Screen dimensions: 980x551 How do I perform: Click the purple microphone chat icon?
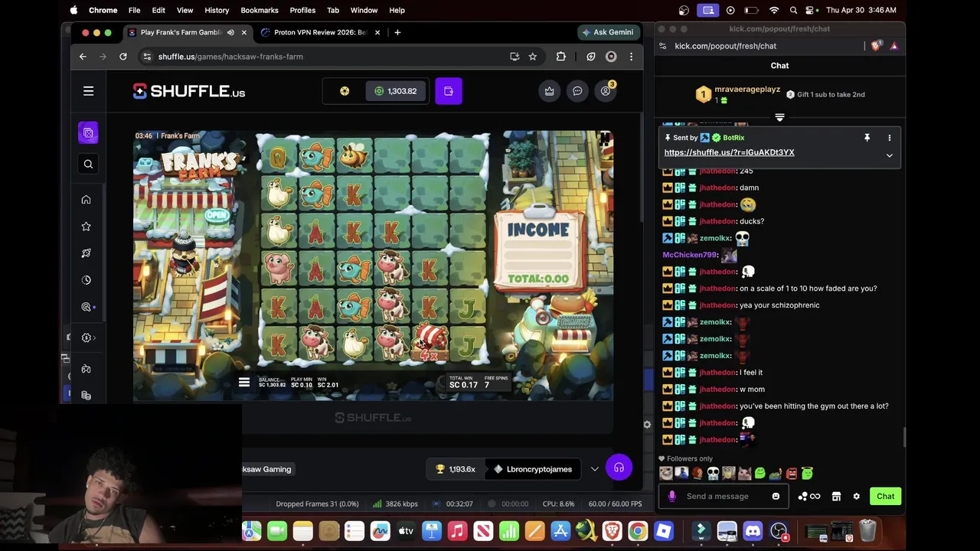tap(672, 496)
